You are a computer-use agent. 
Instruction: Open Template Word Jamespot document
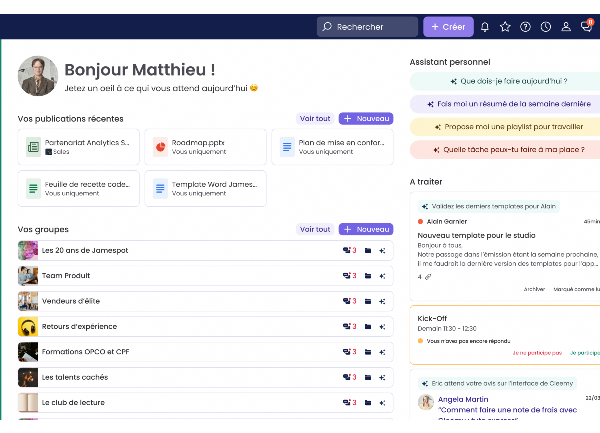tap(205, 189)
